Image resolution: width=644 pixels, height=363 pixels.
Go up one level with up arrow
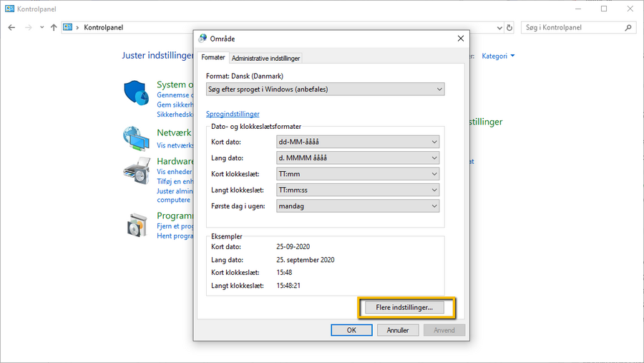pyautogui.click(x=54, y=27)
